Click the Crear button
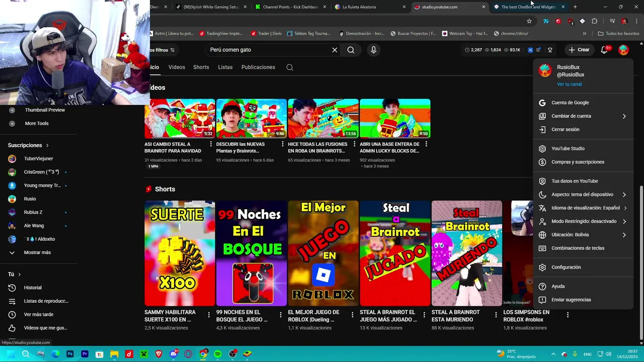644x362 pixels. (579, 50)
